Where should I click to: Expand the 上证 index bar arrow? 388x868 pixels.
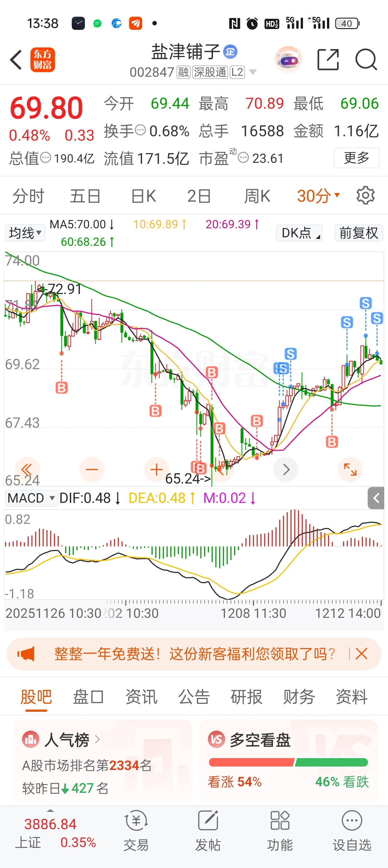tap(50, 811)
